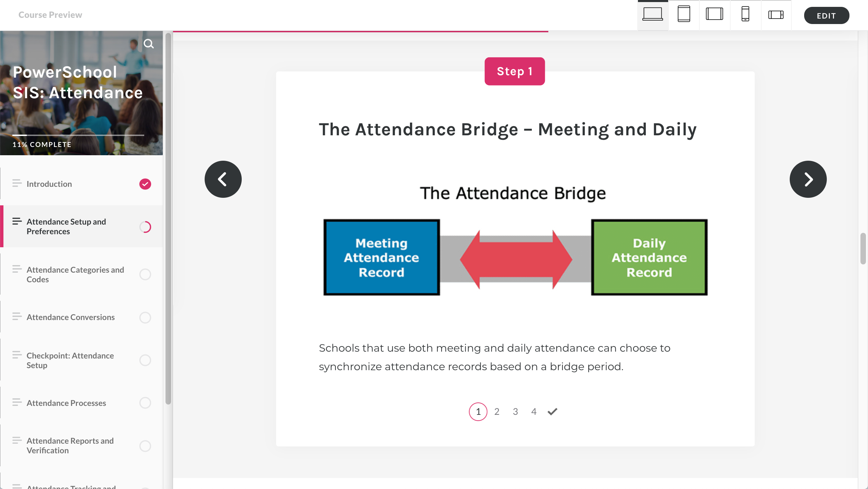Open the course search magnifier icon
The height and width of the screenshot is (489, 868).
click(149, 44)
